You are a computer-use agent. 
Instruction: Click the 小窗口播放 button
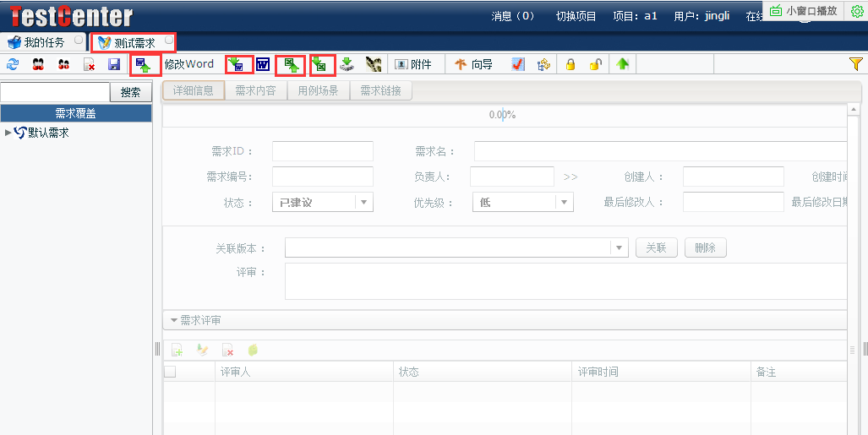[x=805, y=10]
